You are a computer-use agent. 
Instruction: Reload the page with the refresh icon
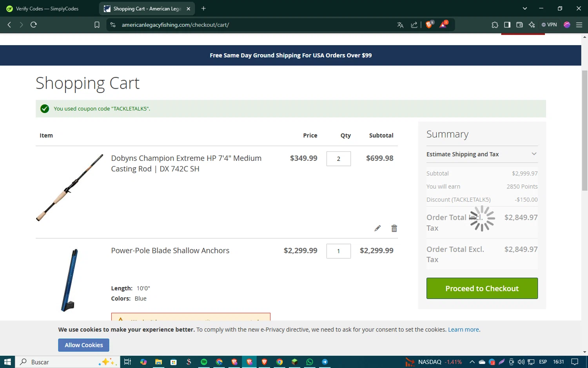pos(34,25)
